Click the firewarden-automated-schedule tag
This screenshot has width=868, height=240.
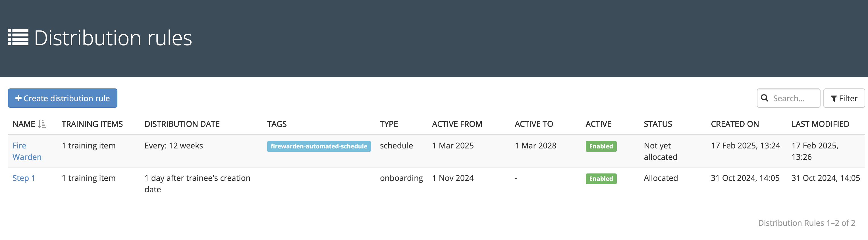[318, 146]
